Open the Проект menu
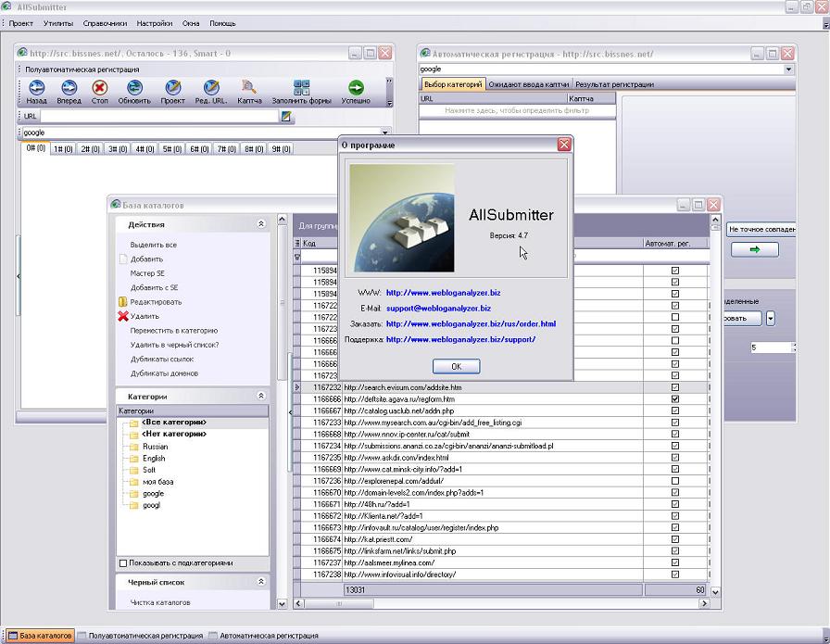 point(20,23)
